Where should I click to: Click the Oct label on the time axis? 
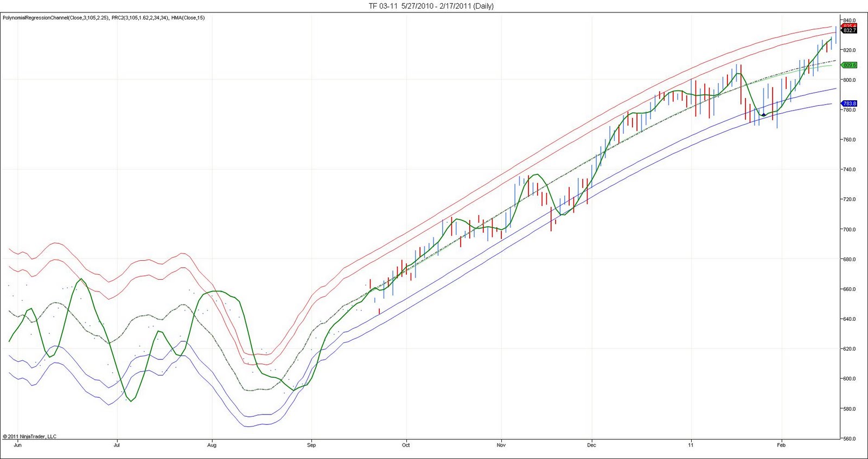(x=406, y=445)
